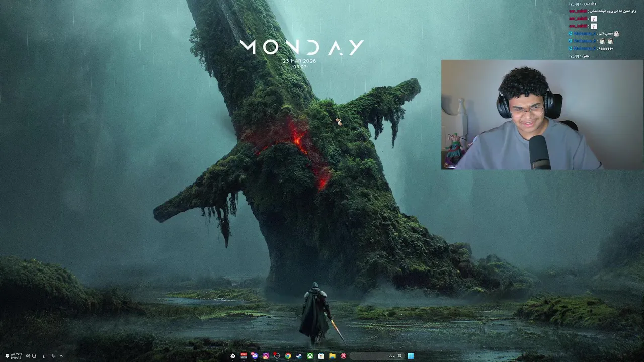The height and width of the screenshot is (362, 644).
Task: Open the notification icon beside the clock
Action: click(x=7, y=356)
